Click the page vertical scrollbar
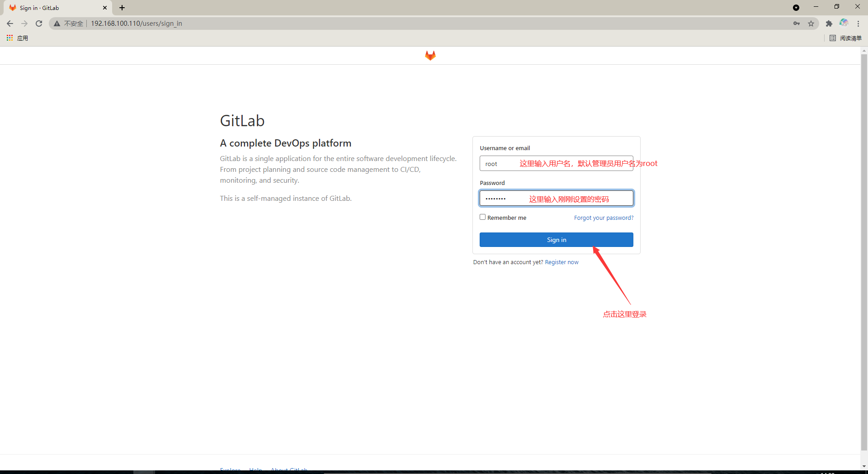This screenshot has width=868, height=474. pos(864,251)
